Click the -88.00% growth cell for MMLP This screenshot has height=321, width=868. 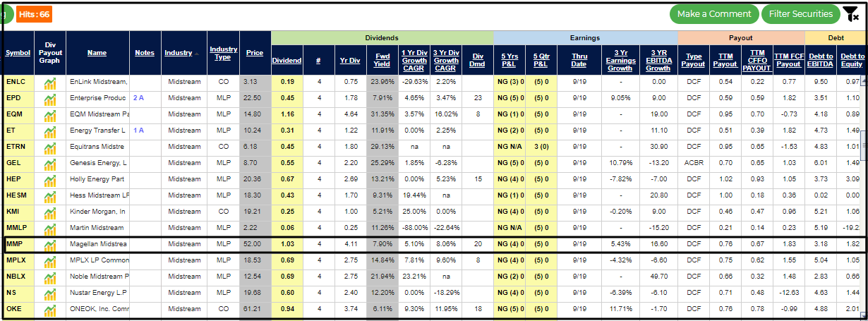pos(414,228)
